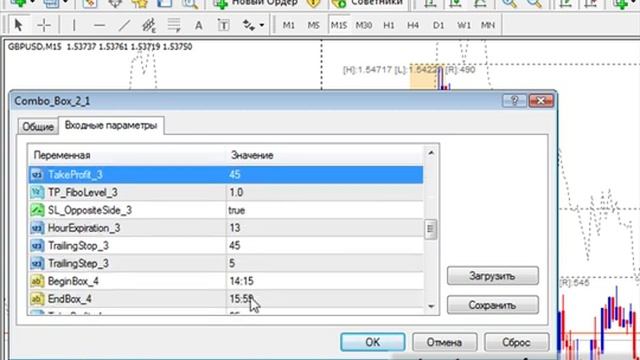Choose the equidistant channel tool
The image size is (640, 360).
(149, 25)
